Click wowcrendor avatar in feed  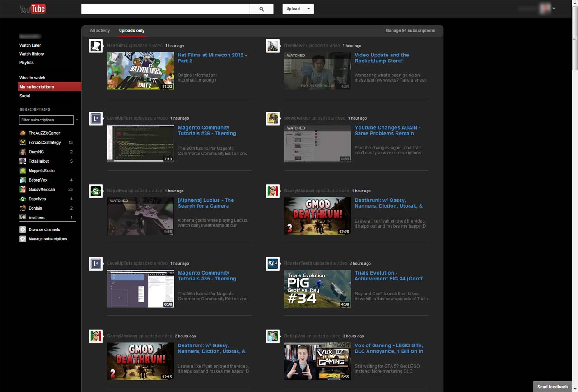[x=273, y=119]
